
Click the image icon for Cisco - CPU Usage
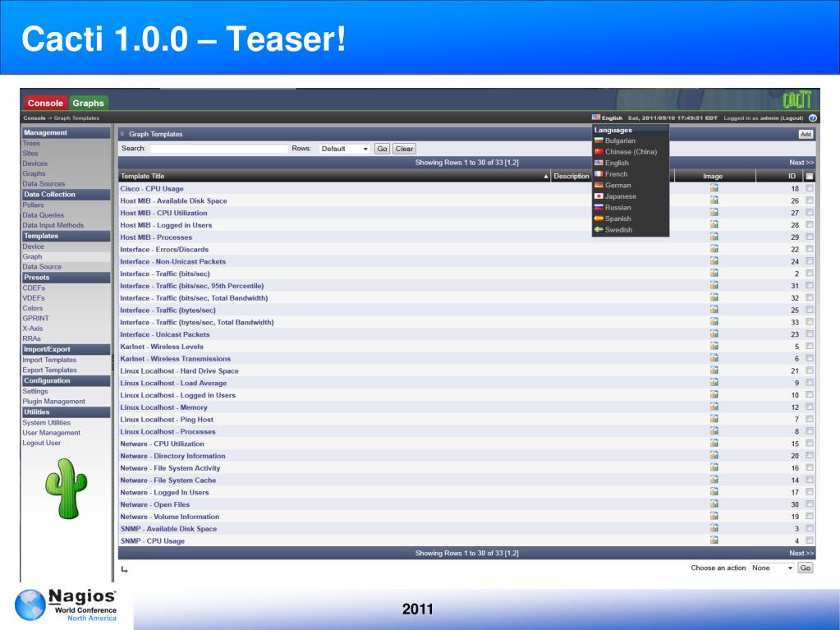point(714,188)
